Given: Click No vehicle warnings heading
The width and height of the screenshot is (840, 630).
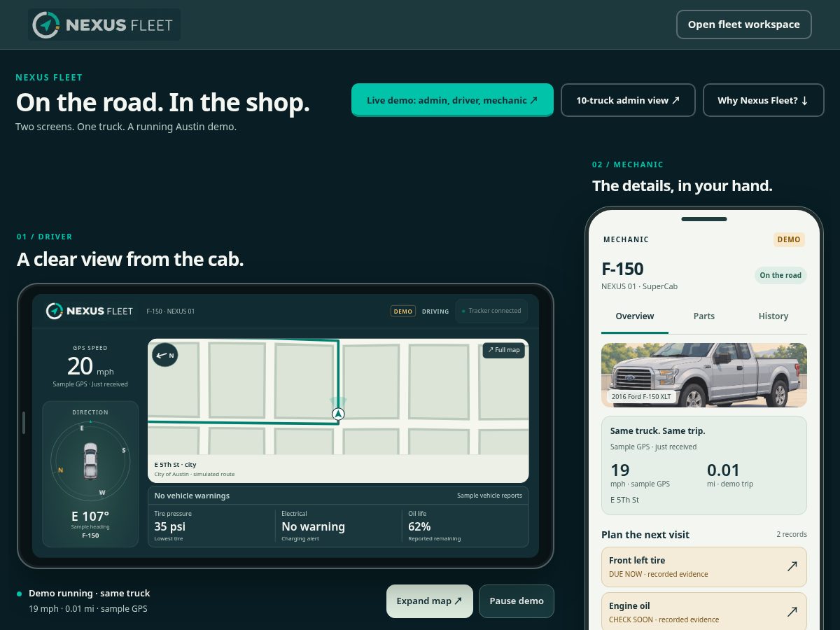Looking at the screenshot, I should pos(192,496).
